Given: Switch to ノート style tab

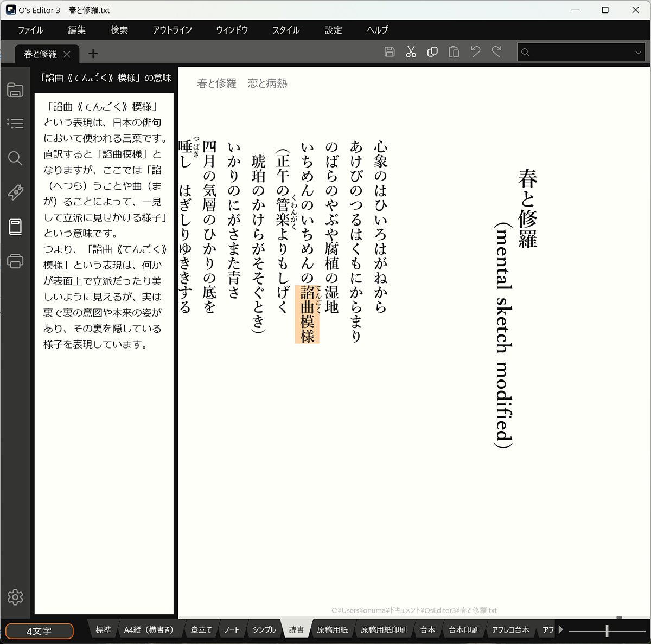Looking at the screenshot, I should [x=232, y=629].
